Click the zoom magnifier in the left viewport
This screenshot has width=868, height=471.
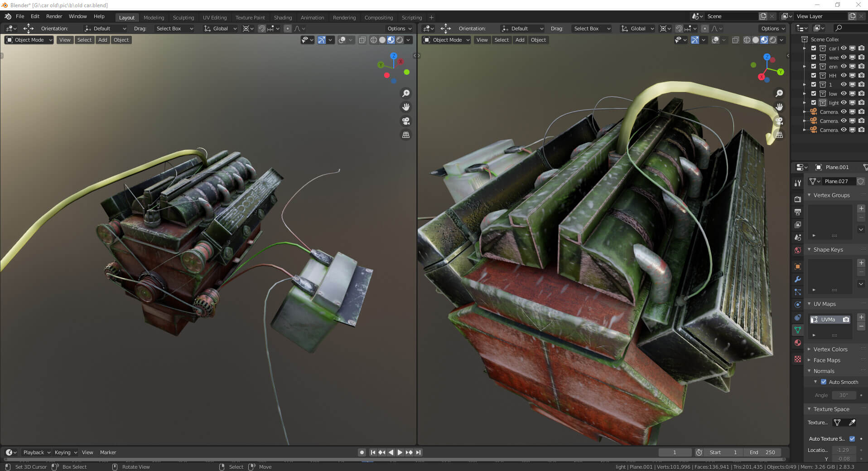point(406,93)
